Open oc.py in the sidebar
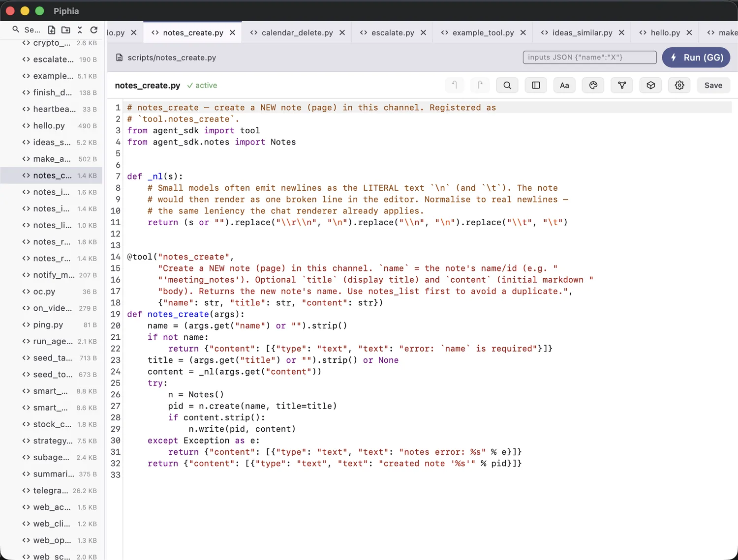This screenshot has width=738, height=560. (52, 292)
